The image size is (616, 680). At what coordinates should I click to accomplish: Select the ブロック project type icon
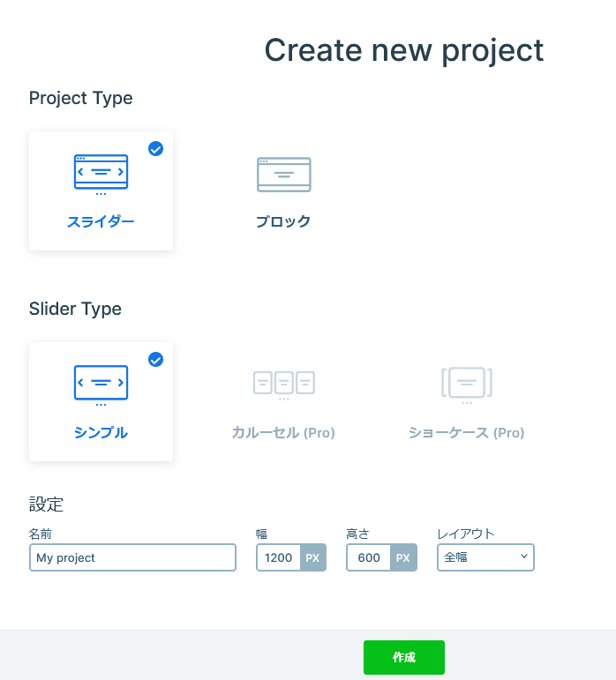tap(283, 175)
